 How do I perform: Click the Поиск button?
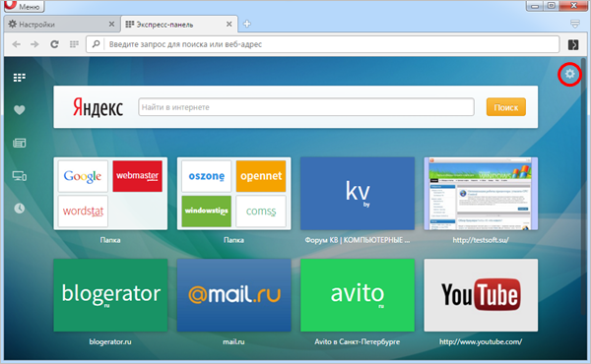506,107
